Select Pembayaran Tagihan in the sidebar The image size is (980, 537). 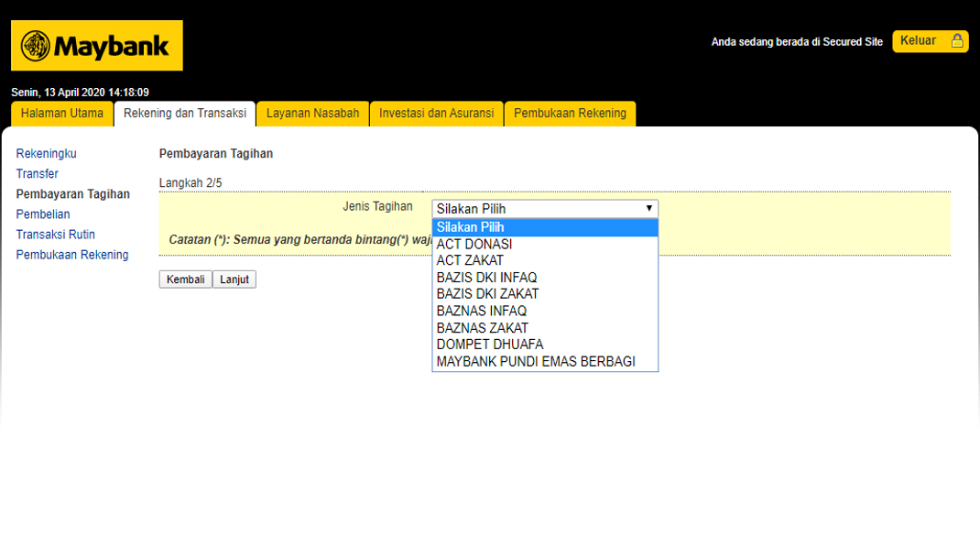tap(73, 194)
